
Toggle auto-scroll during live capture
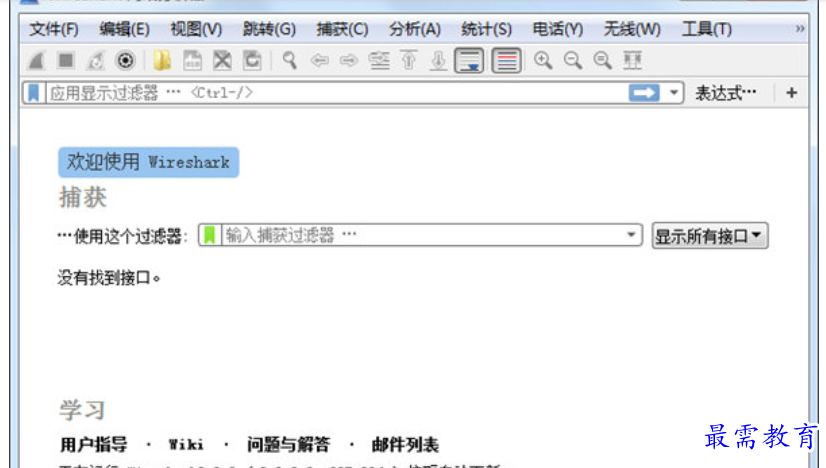point(469,61)
